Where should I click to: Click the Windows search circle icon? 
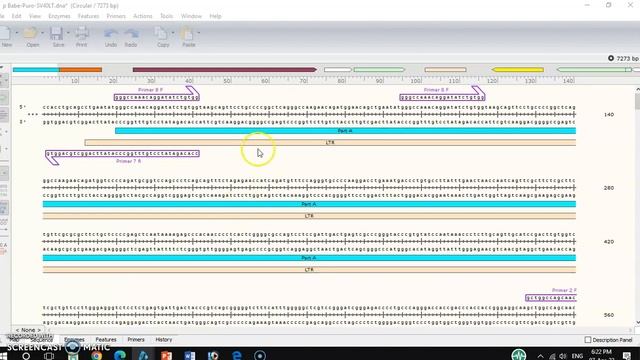click(26, 356)
